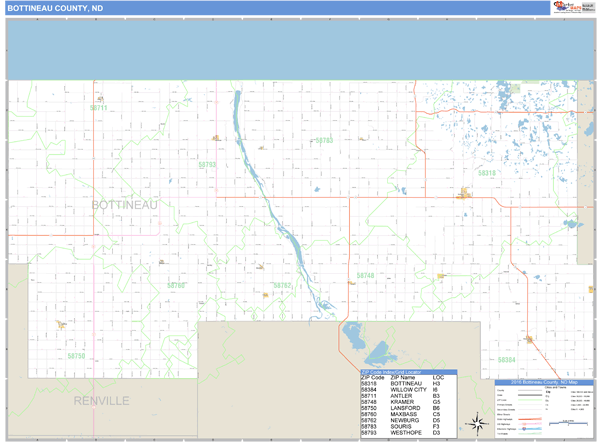Select the 58750 ZIP area label

(x=77, y=355)
